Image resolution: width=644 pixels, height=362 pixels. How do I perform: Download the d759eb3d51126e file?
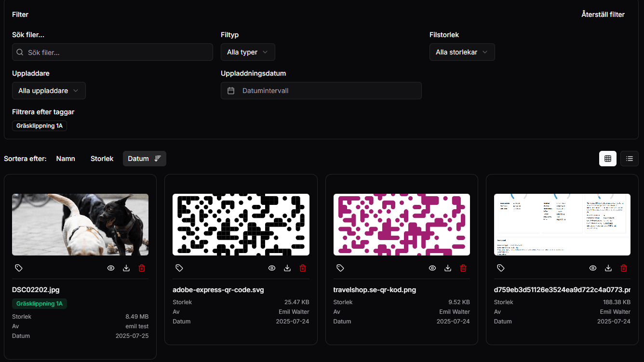click(608, 268)
